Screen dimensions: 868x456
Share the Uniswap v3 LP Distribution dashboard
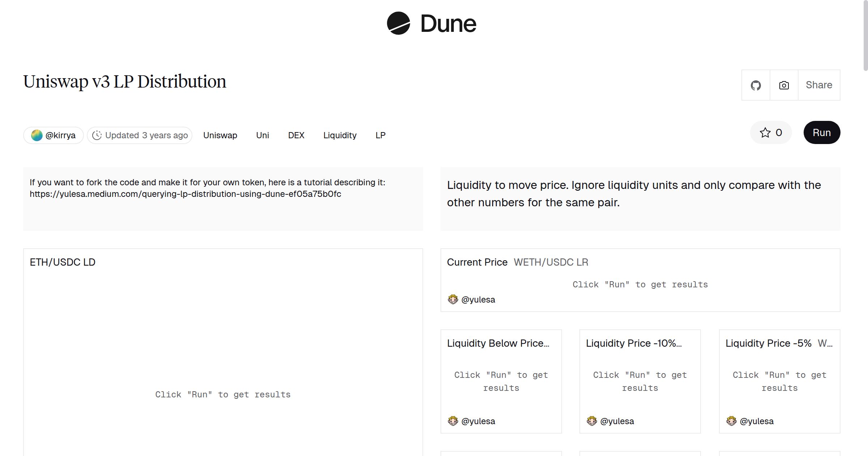coord(819,85)
